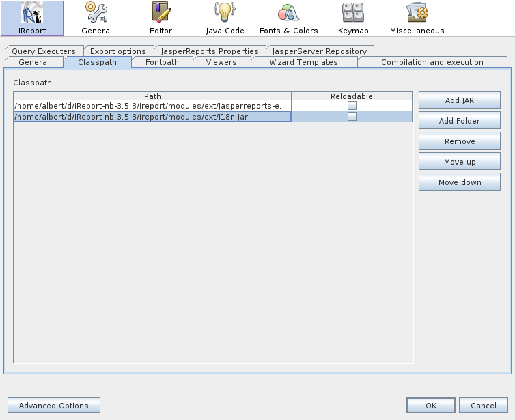This screenshot has height=420, width=515.
Task: Toggle Reloadable for jasperreports-e... path
Action: [x=352, y=106]
